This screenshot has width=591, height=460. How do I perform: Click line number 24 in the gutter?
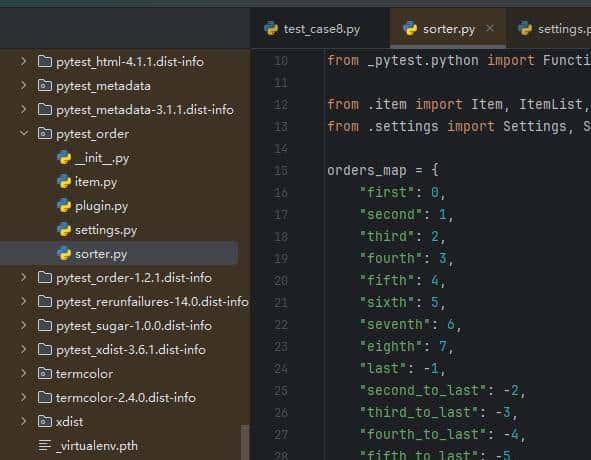280,368
